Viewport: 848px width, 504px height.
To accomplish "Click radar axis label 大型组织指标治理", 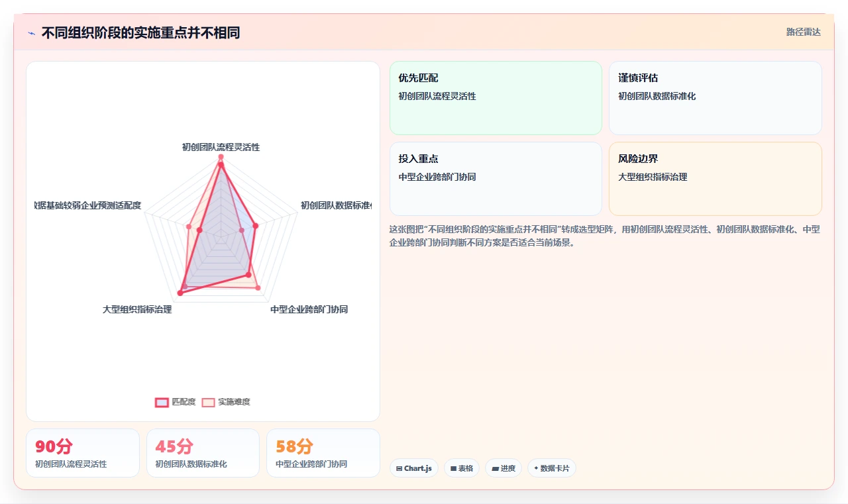I will pos(137,309).
